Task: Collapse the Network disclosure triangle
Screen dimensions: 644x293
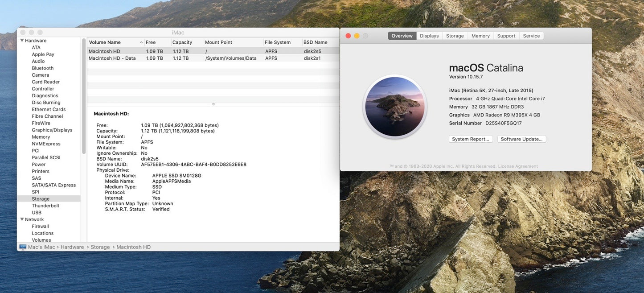Action: tap(21, 219)
